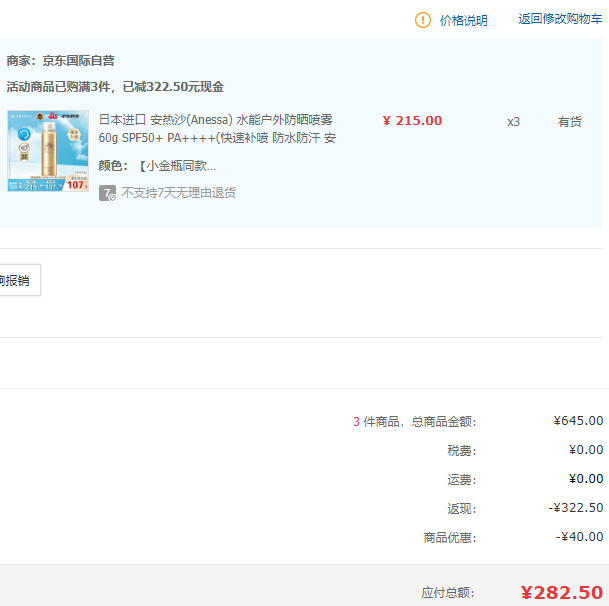The width and height of the screenshot is (609, 606).
Task: Open the Anessa sunscreen product thumbnail
Action: (48, 151)
